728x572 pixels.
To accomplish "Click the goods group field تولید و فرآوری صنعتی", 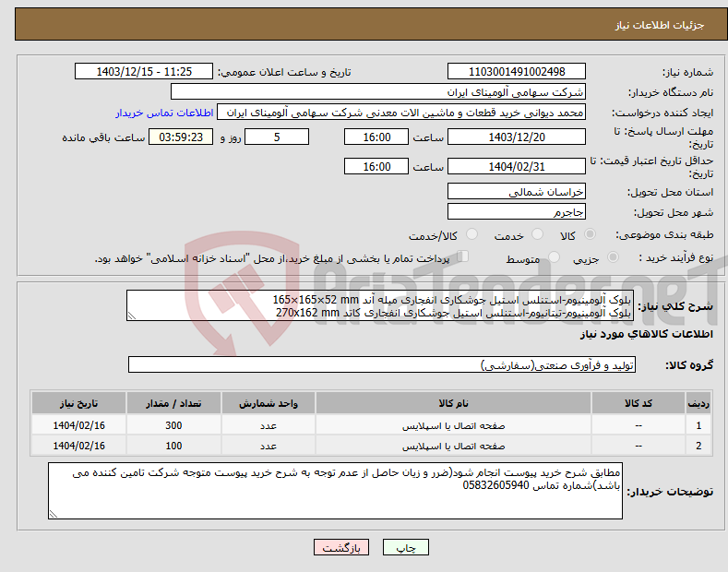I will tap(382, 365).
